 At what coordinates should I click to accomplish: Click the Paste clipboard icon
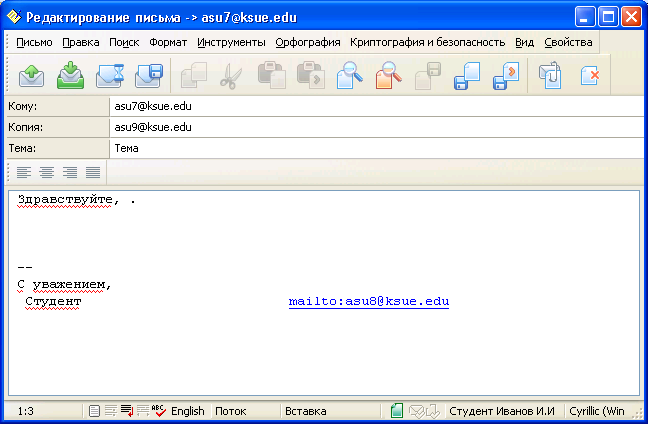[272, 76]
